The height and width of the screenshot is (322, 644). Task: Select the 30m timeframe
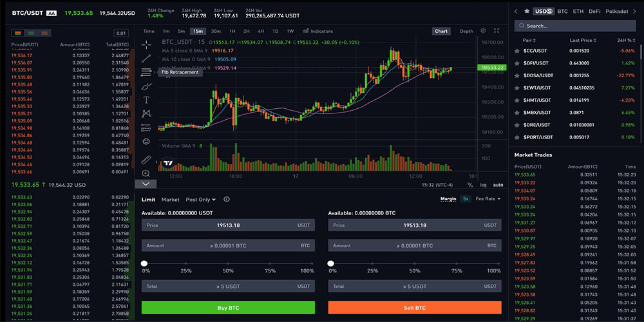point(216,31)
